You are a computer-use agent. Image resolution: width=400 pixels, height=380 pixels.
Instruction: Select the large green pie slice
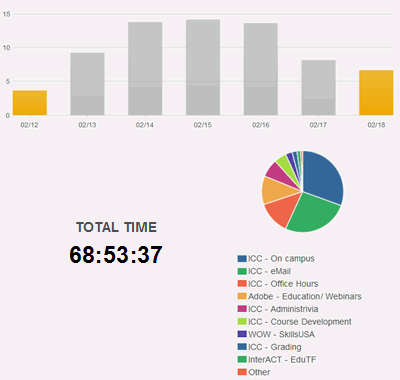[x=313, y=213]
